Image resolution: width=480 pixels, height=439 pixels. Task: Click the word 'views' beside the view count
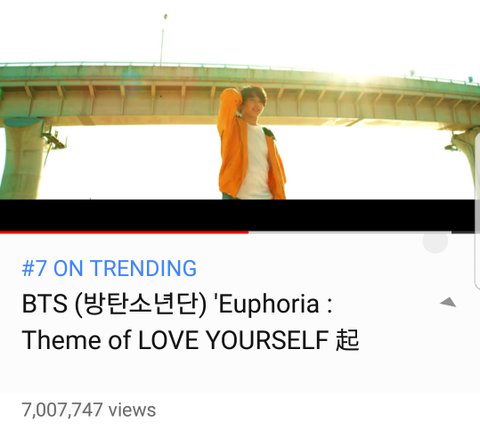[132, 410]
